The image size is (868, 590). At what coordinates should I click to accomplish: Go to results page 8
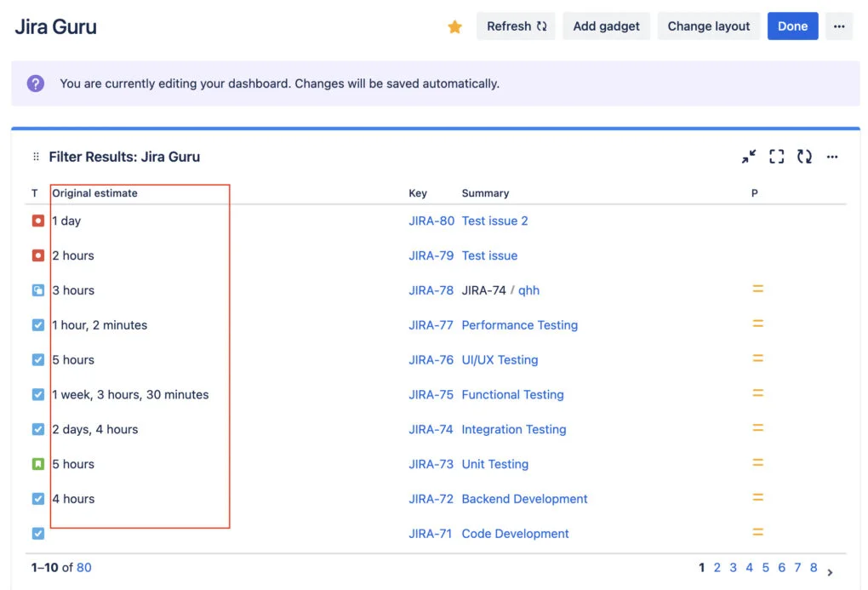click(814, 567)
